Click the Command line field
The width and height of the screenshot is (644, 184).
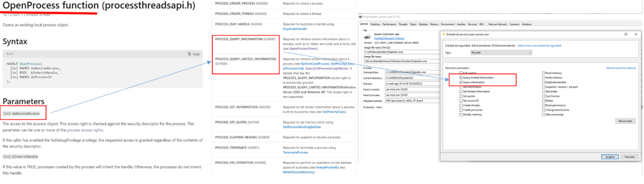[x=413, y=72]
